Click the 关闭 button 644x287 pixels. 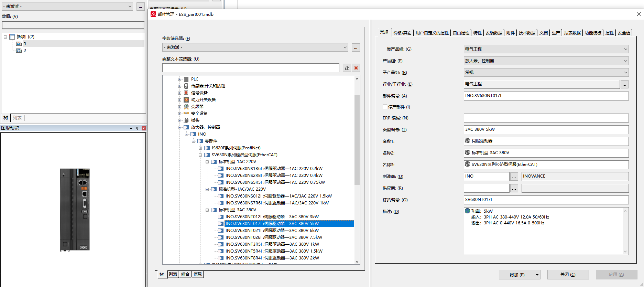pos(568,275)
